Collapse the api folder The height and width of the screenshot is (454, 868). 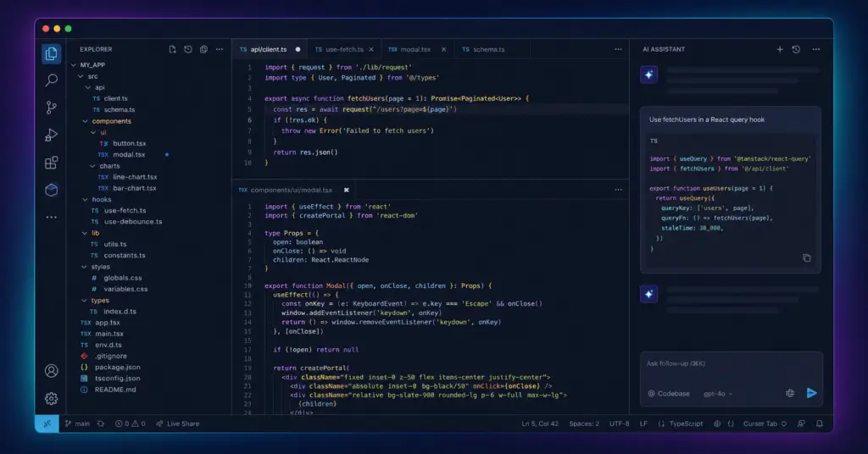point(88,87)
